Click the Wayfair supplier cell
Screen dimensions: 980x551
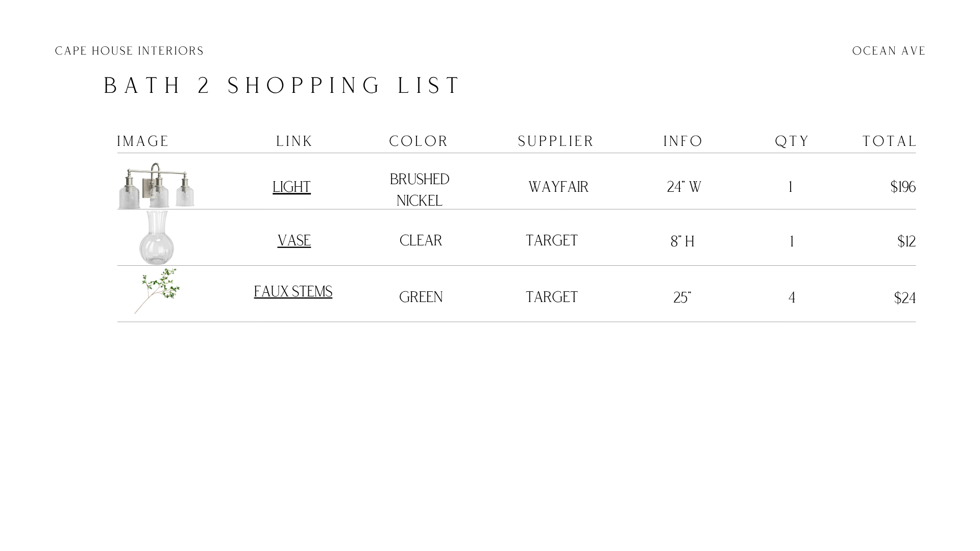click(x=558, y=187)
